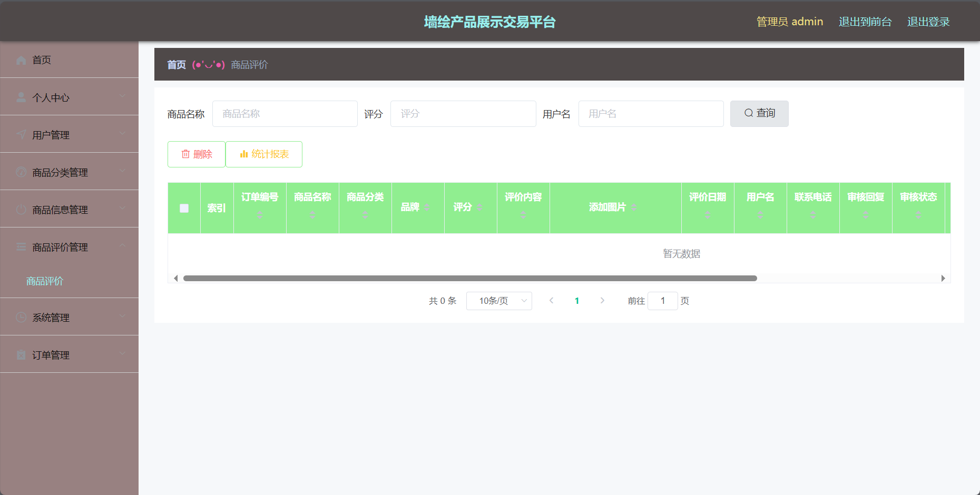
Task: Expand the 系统管理 menu chevron
Action: (x=122, y=316)
